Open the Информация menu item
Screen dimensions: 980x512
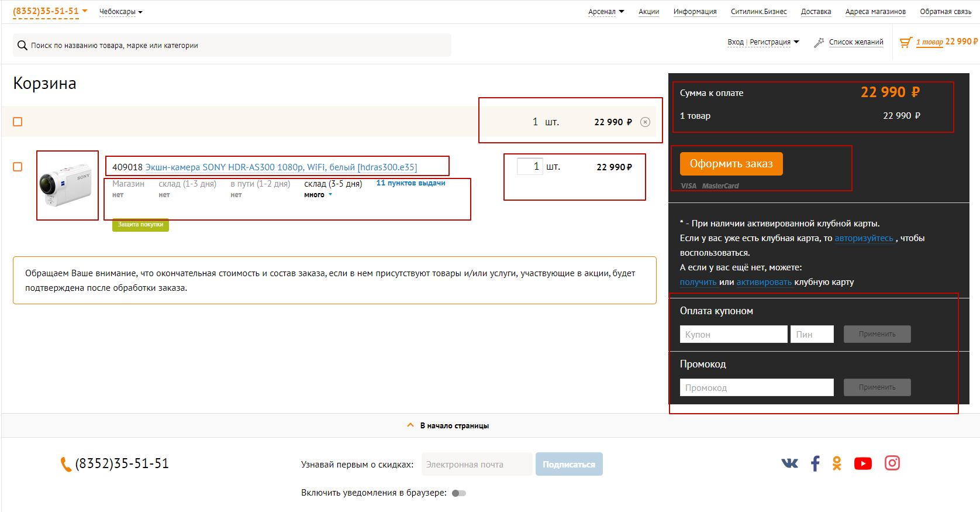tap(695, 12)
